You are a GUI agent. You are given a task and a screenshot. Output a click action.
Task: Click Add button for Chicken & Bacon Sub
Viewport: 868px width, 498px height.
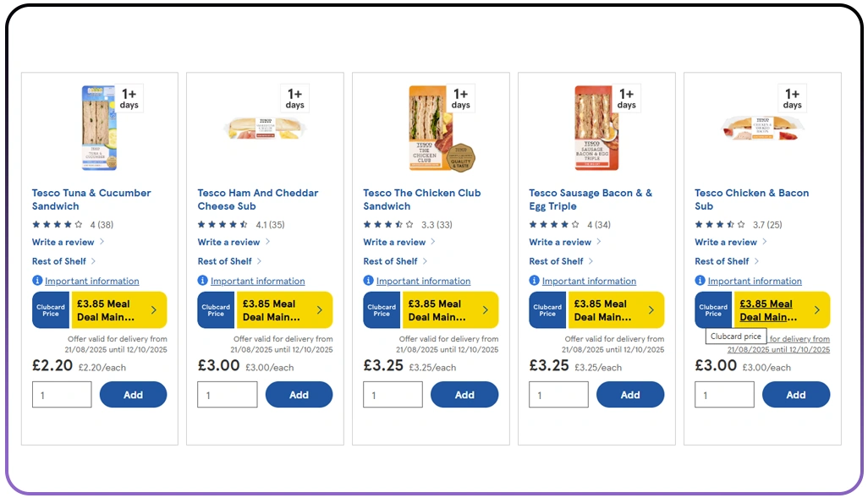point(796,394)
